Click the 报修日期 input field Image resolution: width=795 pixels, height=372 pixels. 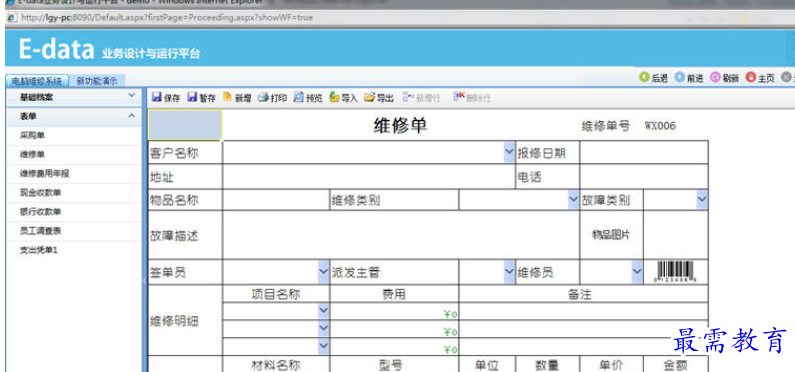(x=643, y=152)
